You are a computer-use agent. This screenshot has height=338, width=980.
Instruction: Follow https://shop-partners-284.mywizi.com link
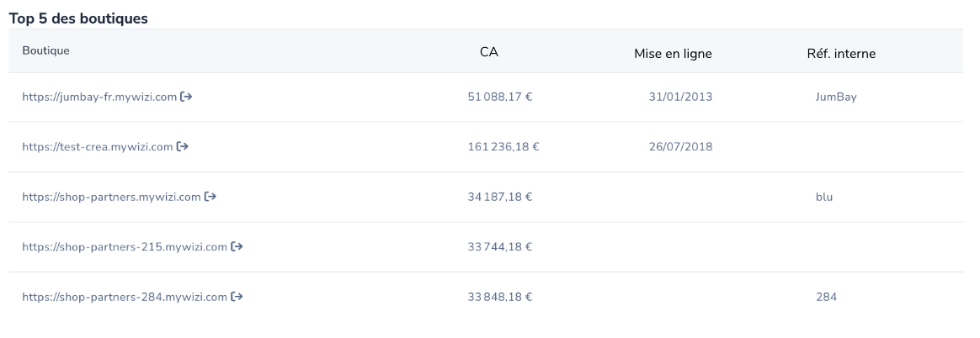point(125,297)
